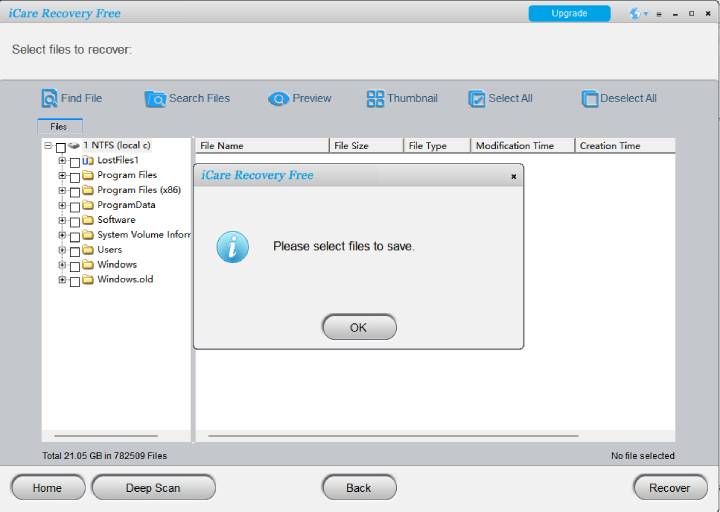Open the Search Files folder icon
The image size is (720, 512).
[155, 98]
